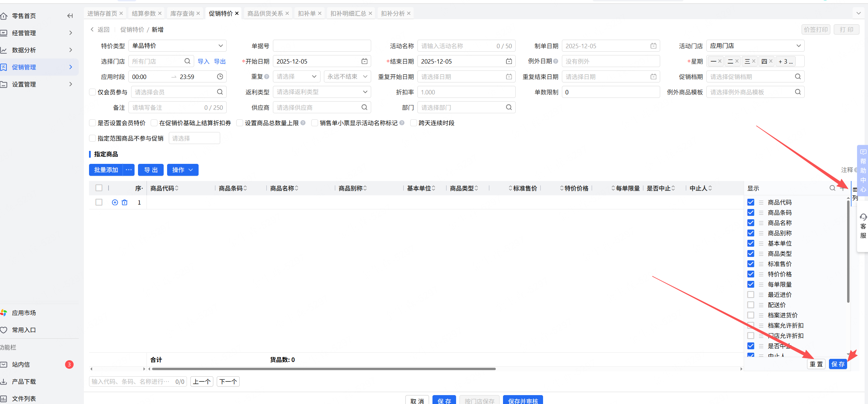Collapse the sidebar with arrow icon
This screenshot has width=868, height=404.
[x=70, y=16]
